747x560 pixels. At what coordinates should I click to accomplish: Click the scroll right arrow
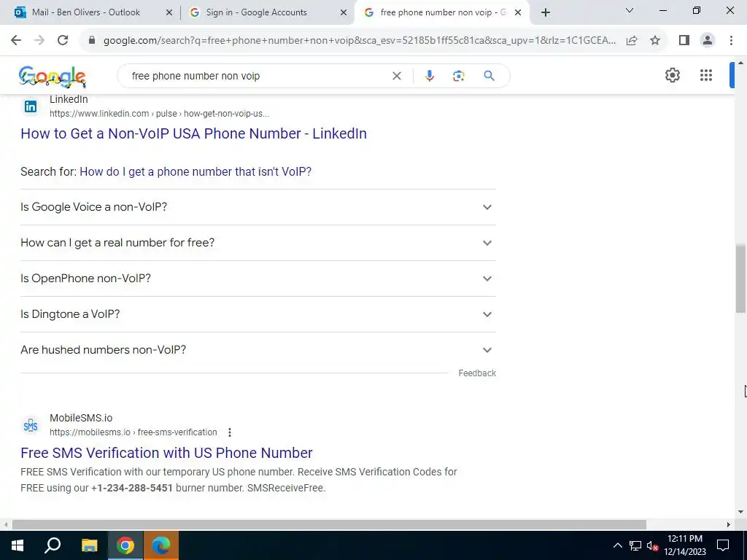729,525
